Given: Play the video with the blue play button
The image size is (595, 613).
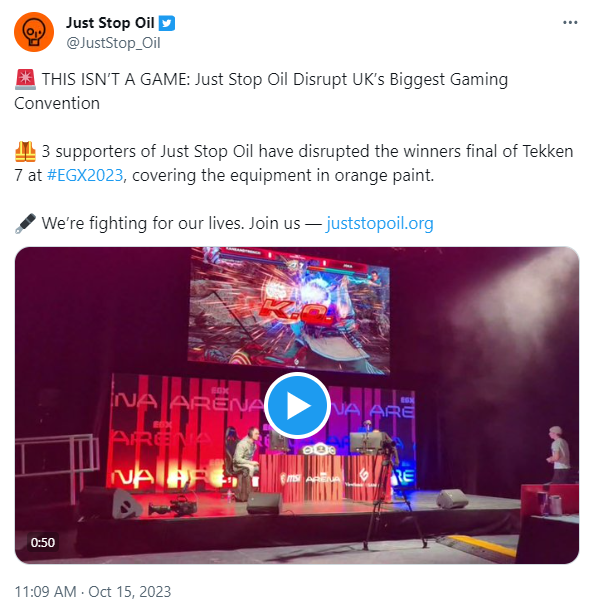Looking at the screenshot, I should click(x=297, y=405).
